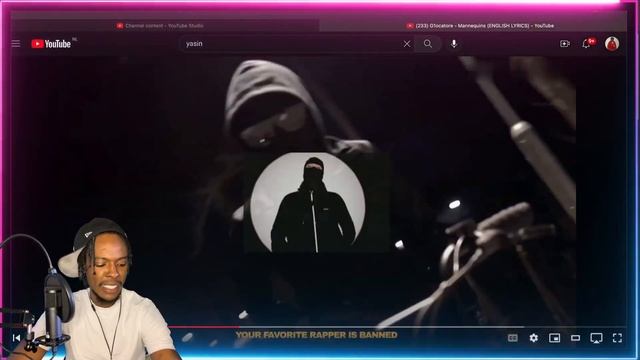
Task: Click the magnifying glass search button
Action: point(428,44)
